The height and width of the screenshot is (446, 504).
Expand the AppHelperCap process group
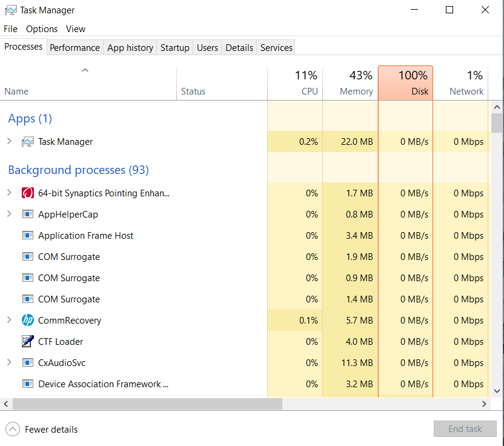pos(9,214)
